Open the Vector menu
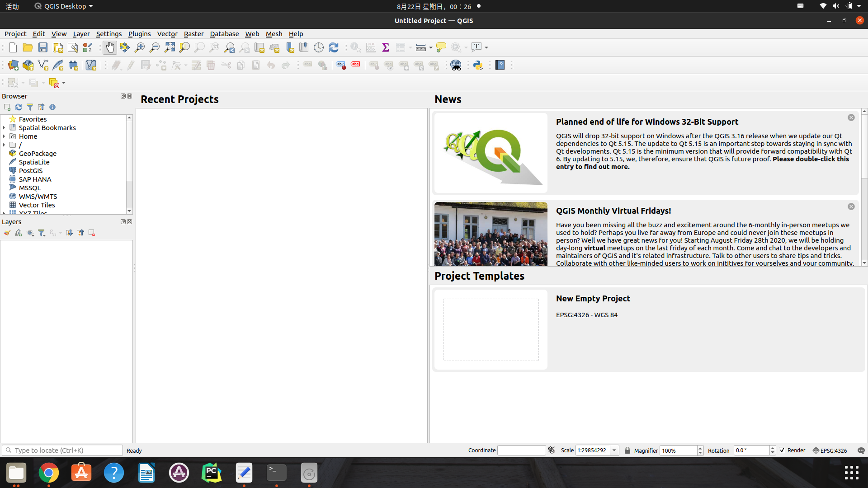The image size is (868, 488). (x=167, y=34)
